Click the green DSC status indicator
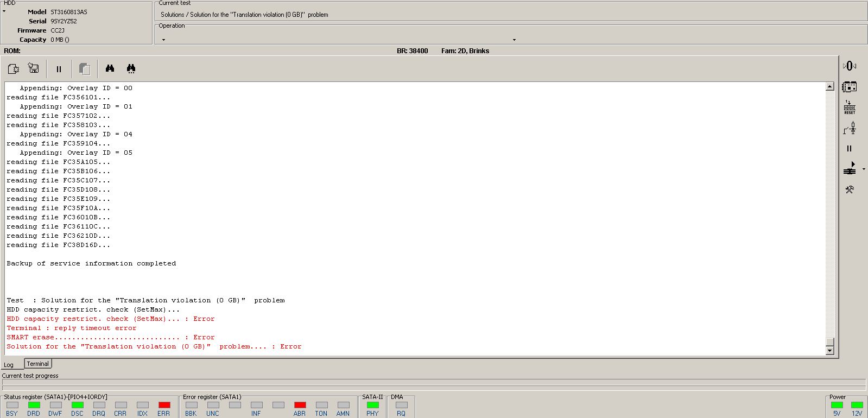868x418 pixels. click(77, 405)
